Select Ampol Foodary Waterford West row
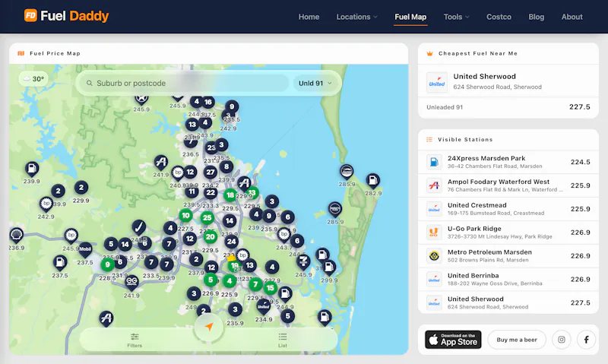Viewport: 608px width, 364px height. [508, 185]
